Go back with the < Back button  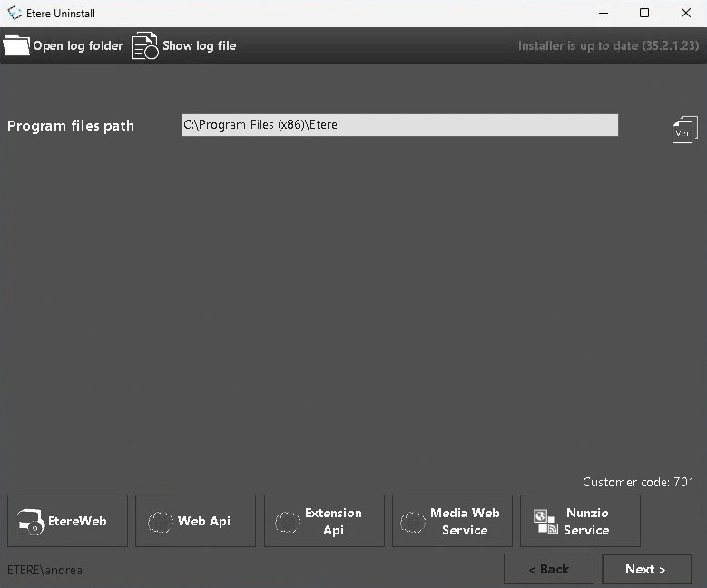548,569
